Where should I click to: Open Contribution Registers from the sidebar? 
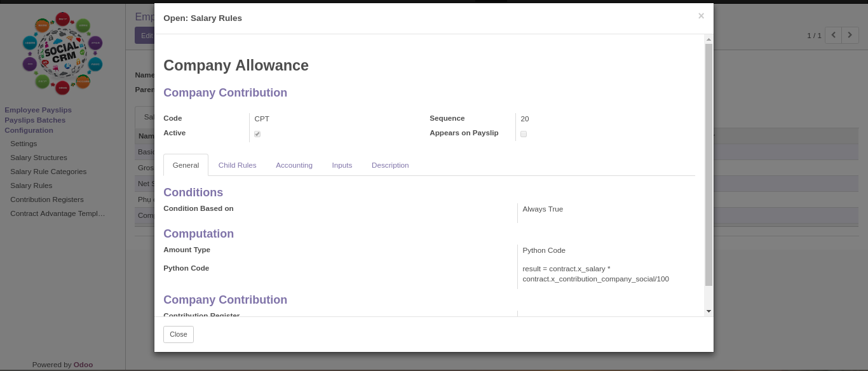click(x=47, y=199)
